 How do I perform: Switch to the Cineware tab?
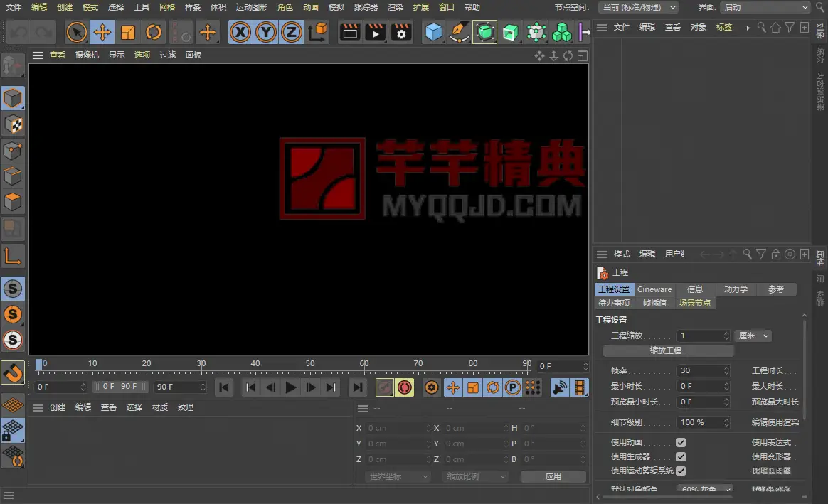[654, 289]
